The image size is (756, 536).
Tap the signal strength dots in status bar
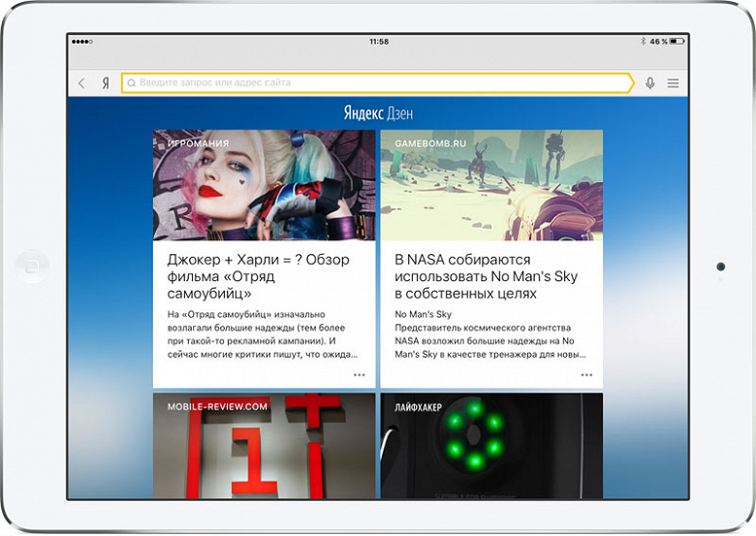[x=82, y=42]
